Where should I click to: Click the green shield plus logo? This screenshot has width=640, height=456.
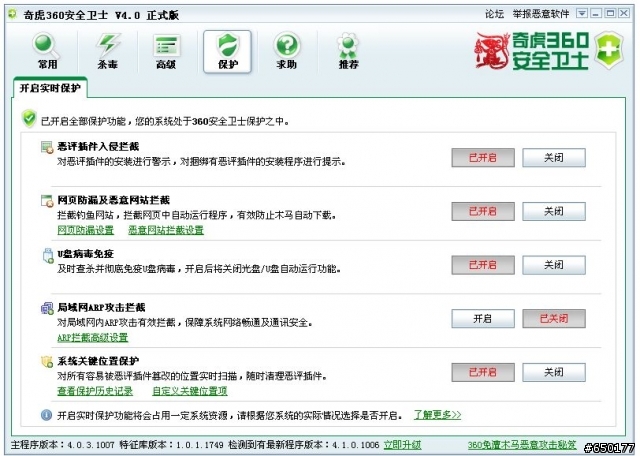(x=609, y=51)
